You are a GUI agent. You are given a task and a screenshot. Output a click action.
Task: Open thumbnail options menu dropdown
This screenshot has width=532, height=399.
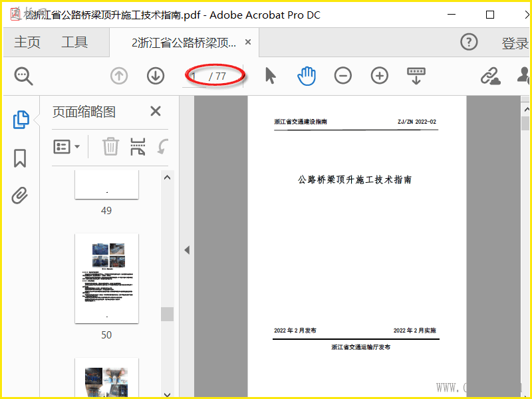coord(66,146)
